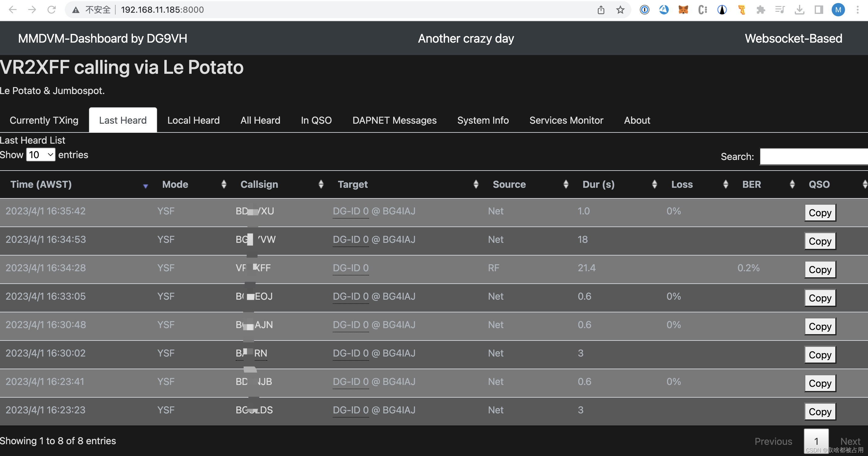868x456 pixels.
Task: Switch to the Local Heard tab
Action: 193,120
